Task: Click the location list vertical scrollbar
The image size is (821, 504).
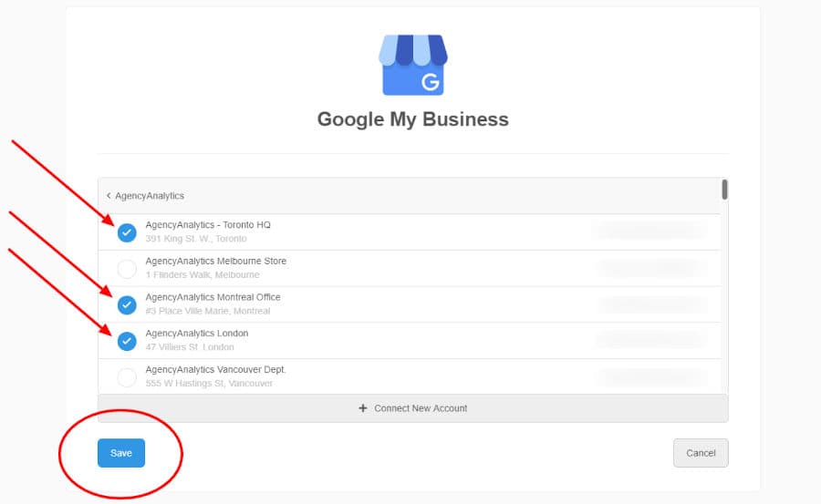Action: pos(724,190)
